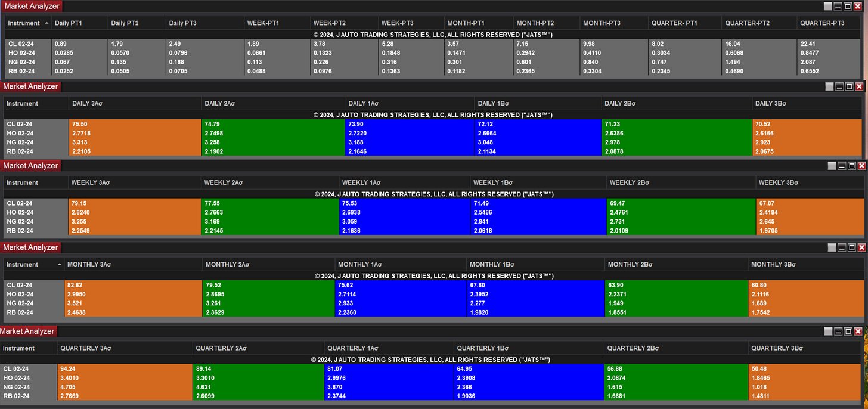Click the gray pin square in Monthly window
This screenshot has width=868, height=409.
point(830,247)
